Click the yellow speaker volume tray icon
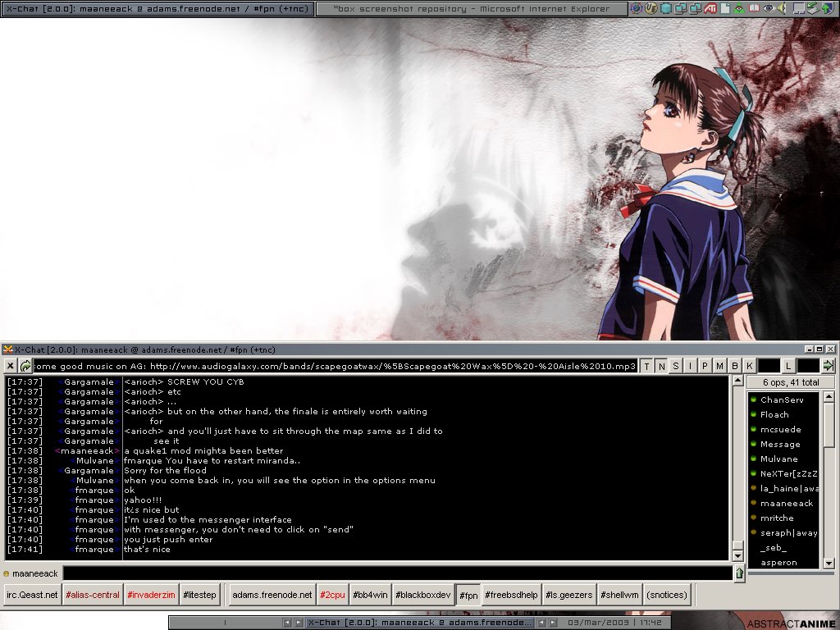Image resolution: width=840 pixels, height=630 pixels. (783, 8)
